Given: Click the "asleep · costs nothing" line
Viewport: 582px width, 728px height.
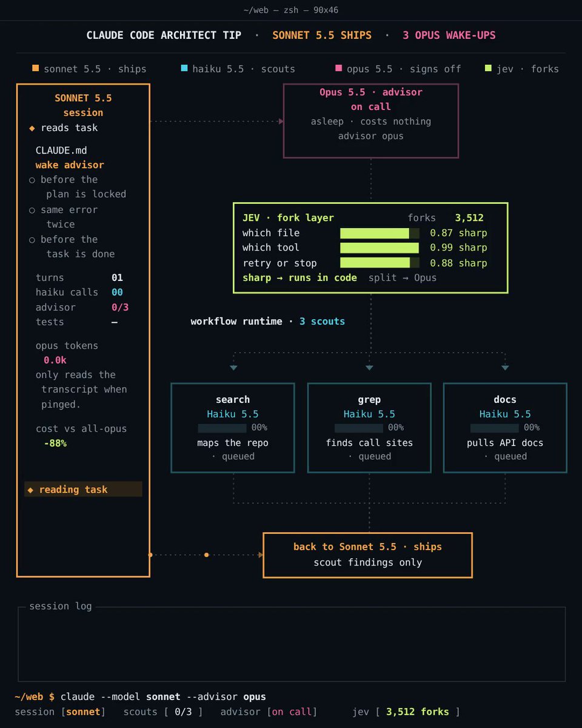Looking at the screenshot, I should point(371,121).
